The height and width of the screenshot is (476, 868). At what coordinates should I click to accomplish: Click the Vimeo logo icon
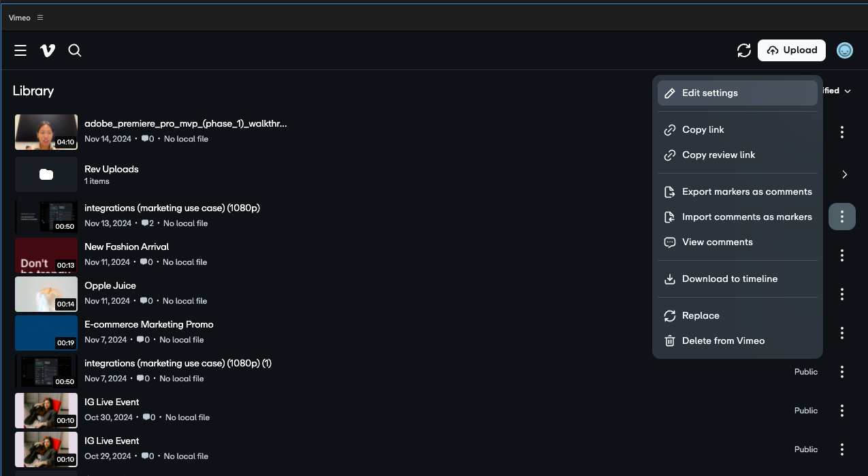point(48,50)
